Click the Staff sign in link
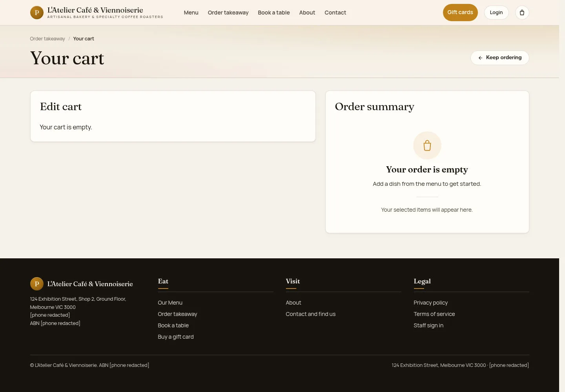 (428, 325)
